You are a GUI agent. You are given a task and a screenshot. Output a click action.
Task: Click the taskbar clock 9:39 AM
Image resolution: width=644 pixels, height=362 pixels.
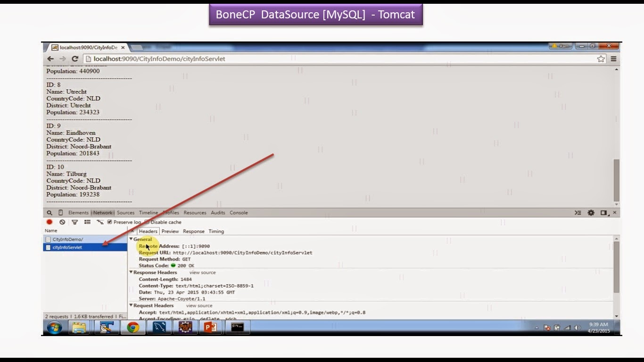599,328
